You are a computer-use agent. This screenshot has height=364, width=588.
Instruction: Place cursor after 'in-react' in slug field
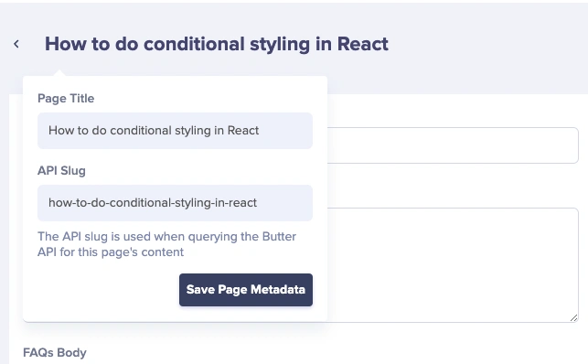(x=258, y=203)
